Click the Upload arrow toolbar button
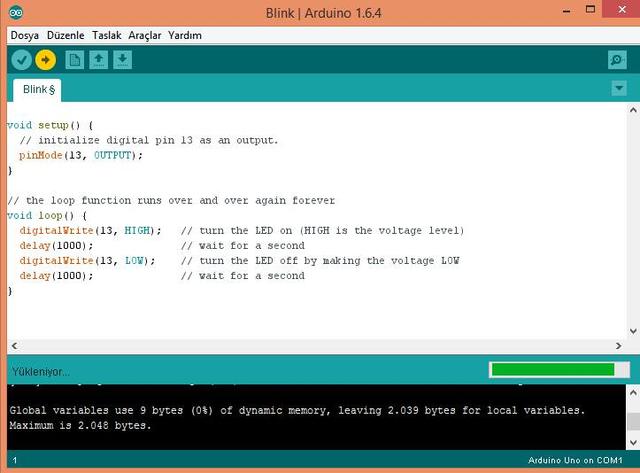Viewport: 640px width, 473px height. pos(45,60)
